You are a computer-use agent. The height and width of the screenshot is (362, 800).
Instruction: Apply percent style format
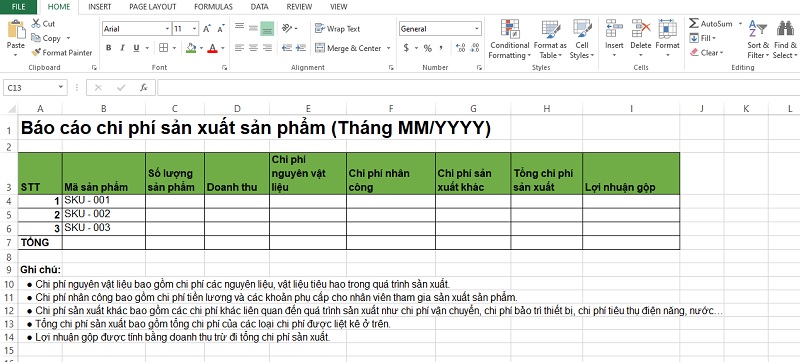pos(428,48)
